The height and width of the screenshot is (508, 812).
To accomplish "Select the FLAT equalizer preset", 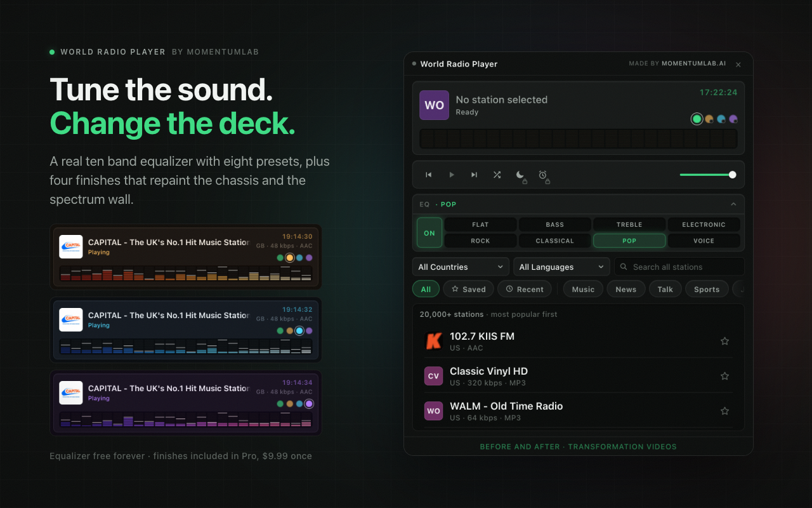I will click(x=480, y=225).
